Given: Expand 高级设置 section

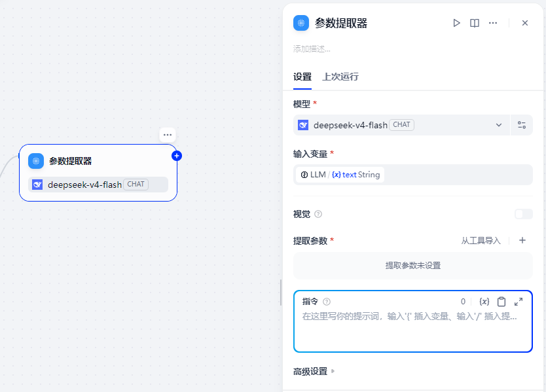Looking at the screenshot, I should pyautogui.click(x=314, y=372).
